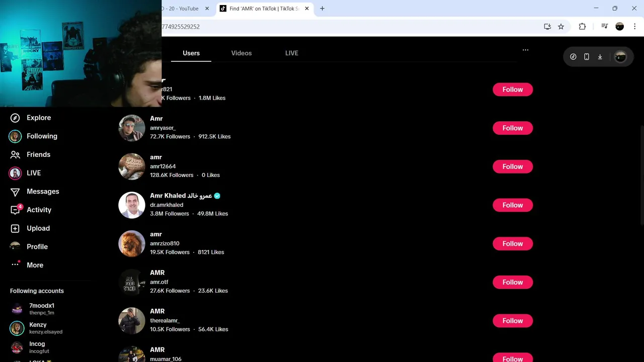Follow dr.amrkhaled account
The image size is (644, 362).
pos(513,205)
